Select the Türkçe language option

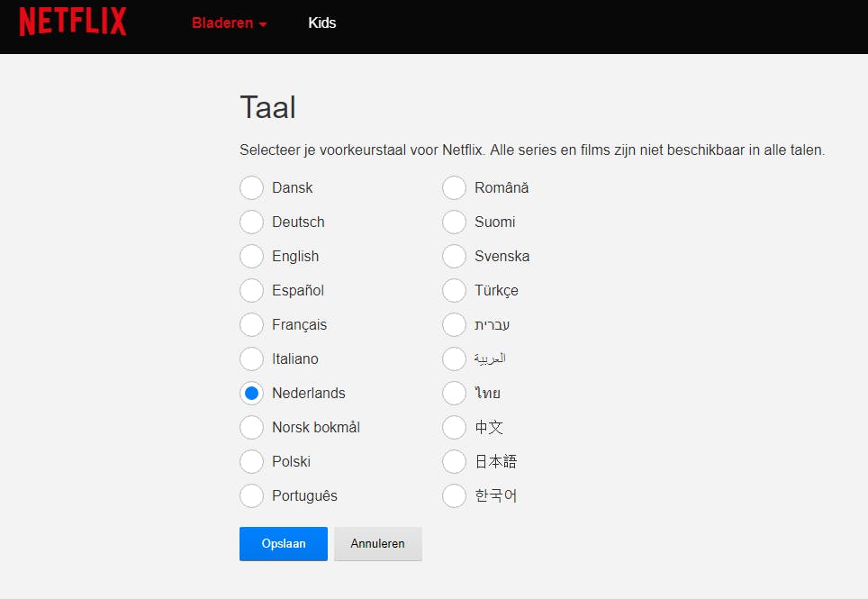point(454,291)
